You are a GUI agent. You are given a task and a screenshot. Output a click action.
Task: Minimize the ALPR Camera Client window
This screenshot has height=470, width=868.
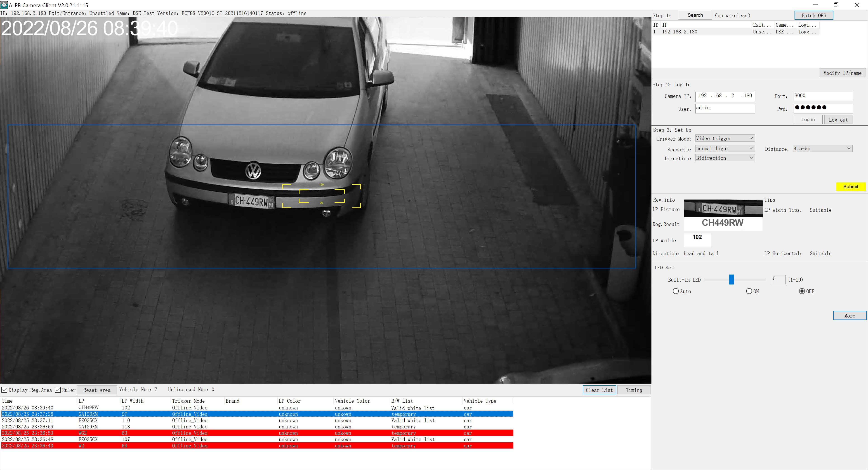(x=815, y=5)
